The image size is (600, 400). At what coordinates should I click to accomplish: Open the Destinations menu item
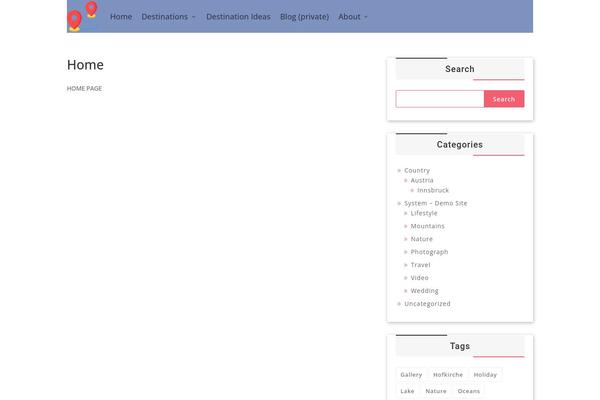coord(165,17)
